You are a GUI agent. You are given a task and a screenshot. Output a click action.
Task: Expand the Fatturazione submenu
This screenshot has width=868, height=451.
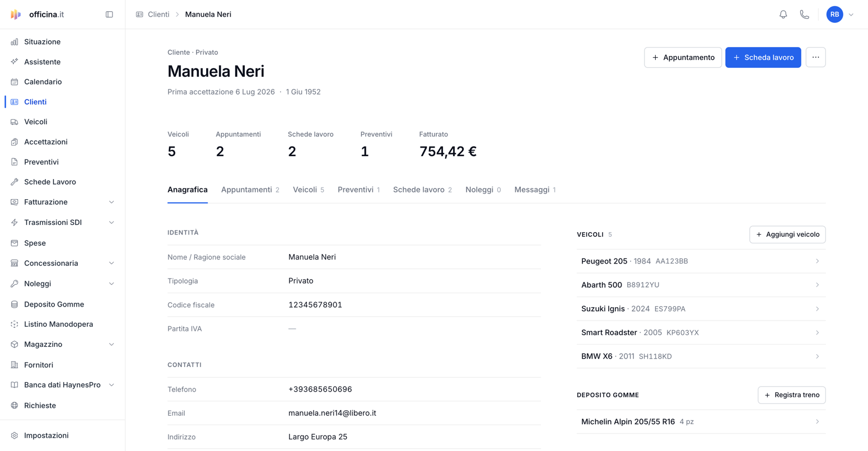coord(111,202)
